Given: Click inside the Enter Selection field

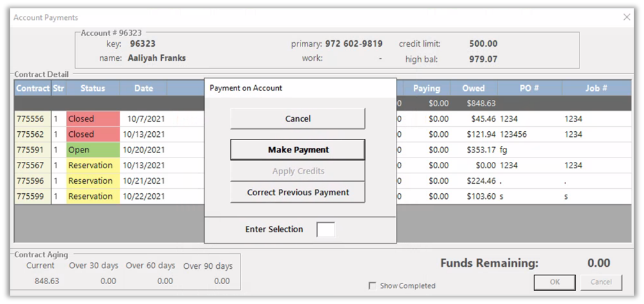Looking at the screenshot, I should pos(326,230).
